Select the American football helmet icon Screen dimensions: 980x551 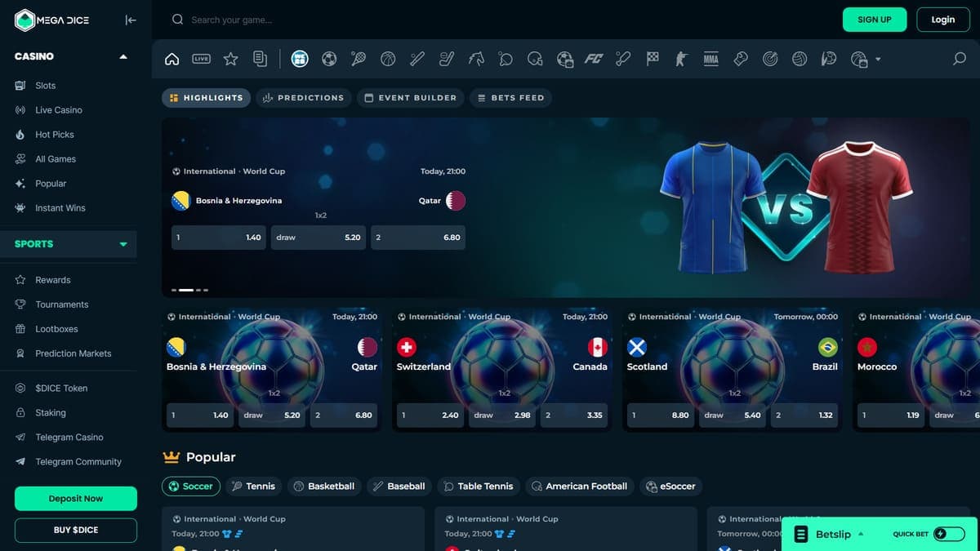pos(535,59)
